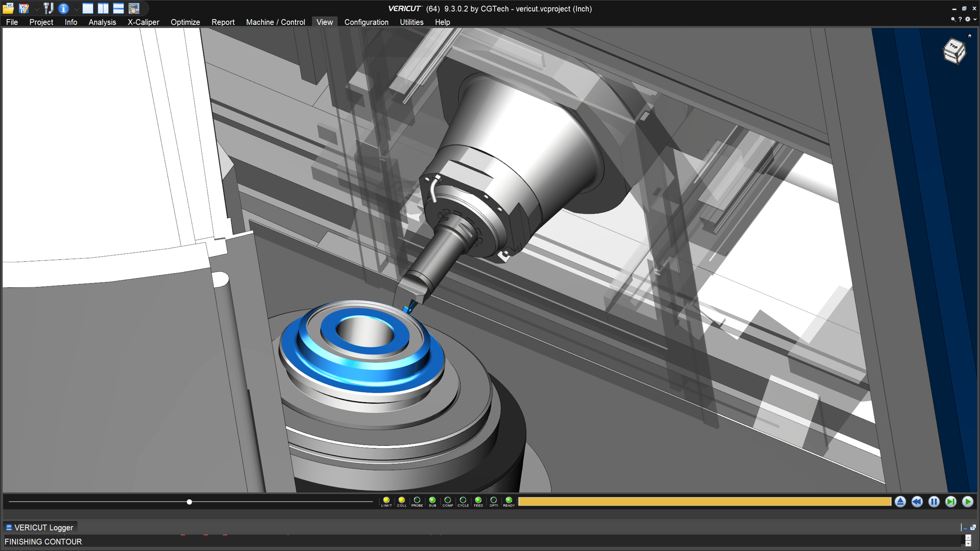Select the Right face of the view cube
The height and width of the screenshot is (551, 980).
click(961, 54)
